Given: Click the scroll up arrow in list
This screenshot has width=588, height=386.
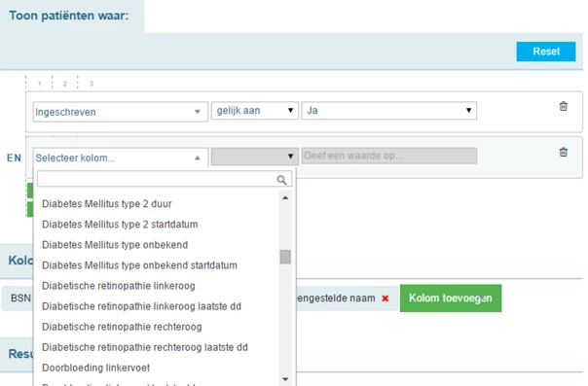Looking at the screenshot, I should 285,197.
